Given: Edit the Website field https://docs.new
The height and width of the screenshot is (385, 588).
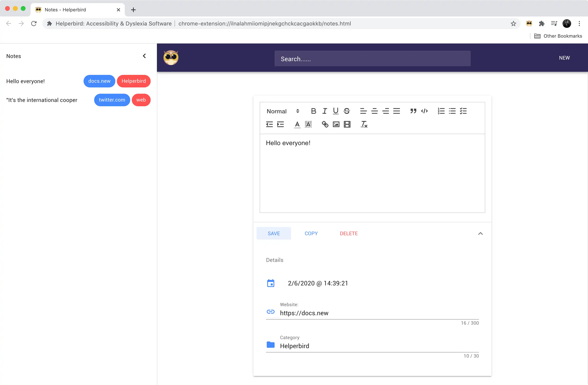Looking at the screenshot, I should coord(379,313).
